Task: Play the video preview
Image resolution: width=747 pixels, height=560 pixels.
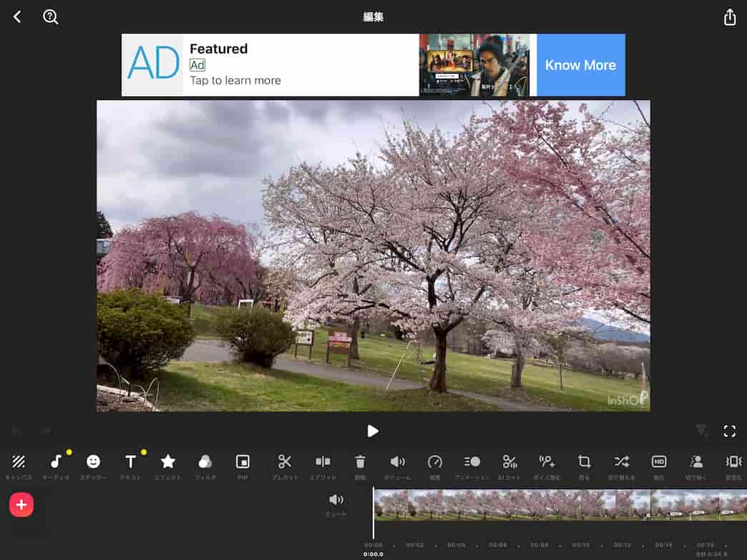Action: (373, 431)
